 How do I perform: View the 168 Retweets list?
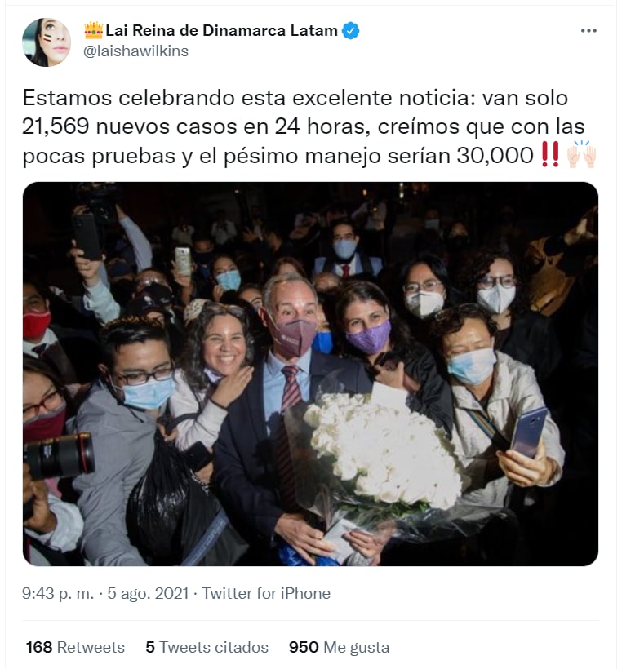click(x=75, y=647)
